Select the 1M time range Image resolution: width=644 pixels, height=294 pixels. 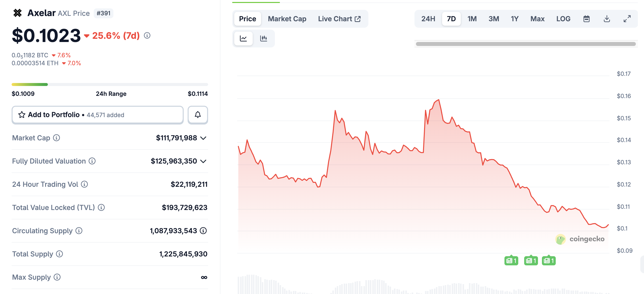point(472,19)
